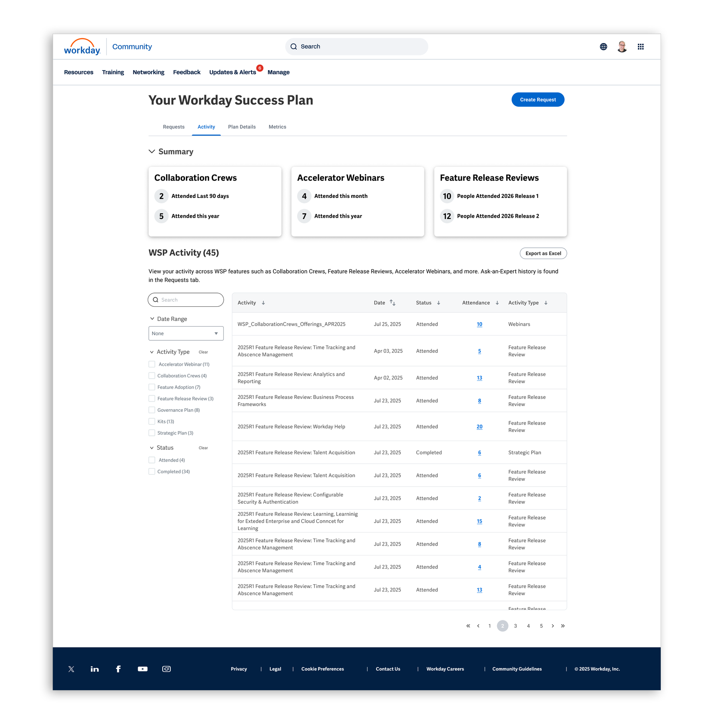
Task: Focus the WSP Activity filter search box
Action: [186, 300]
